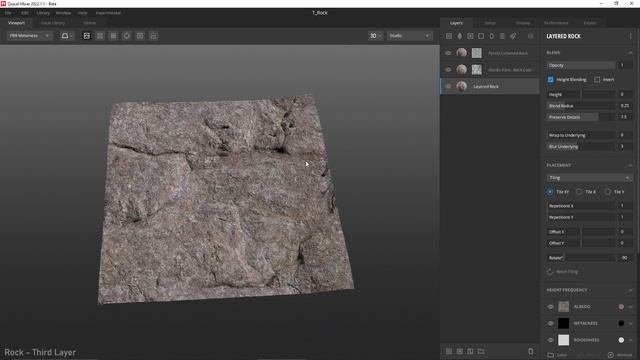Click the Albedo texture thumbnail
The height and width of the screenshot is (360, 640).
564,307
